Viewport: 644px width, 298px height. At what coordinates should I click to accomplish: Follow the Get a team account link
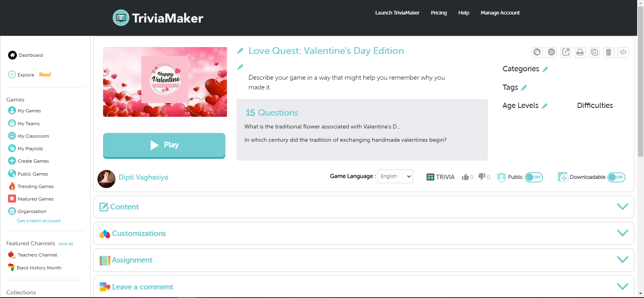[39, 221]
